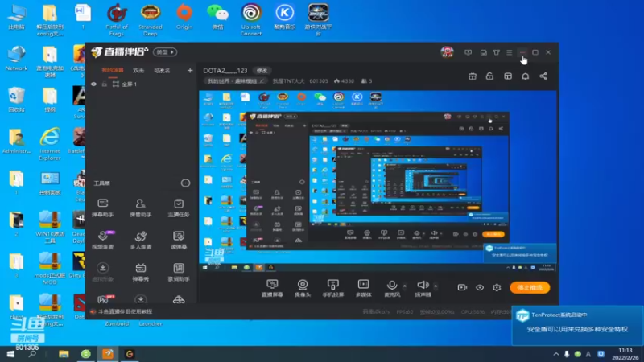Click the streamer avatar in title bar
Screen dimensions: 644x362
click(448, 52)
